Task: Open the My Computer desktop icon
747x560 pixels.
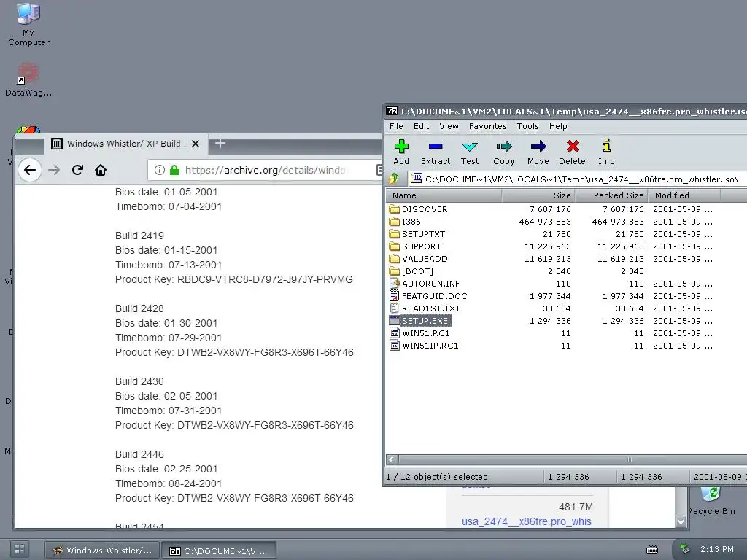Action: (x=28, y=24)
